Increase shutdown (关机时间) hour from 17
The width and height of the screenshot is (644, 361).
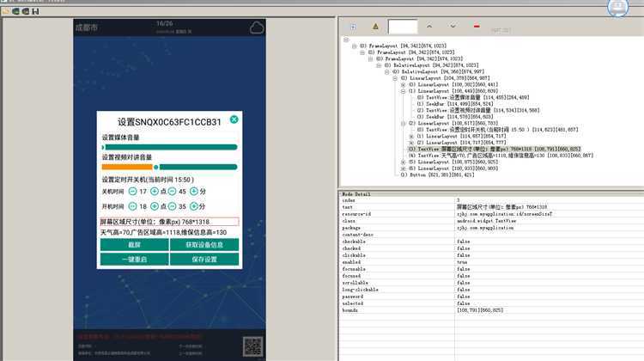point(155,191)
